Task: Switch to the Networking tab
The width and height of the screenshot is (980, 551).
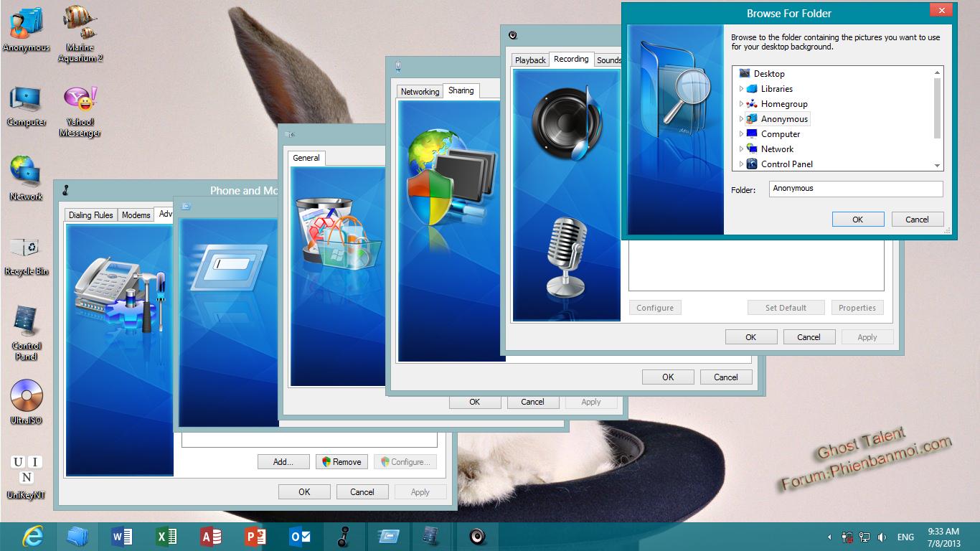Action: click(420, 92)
